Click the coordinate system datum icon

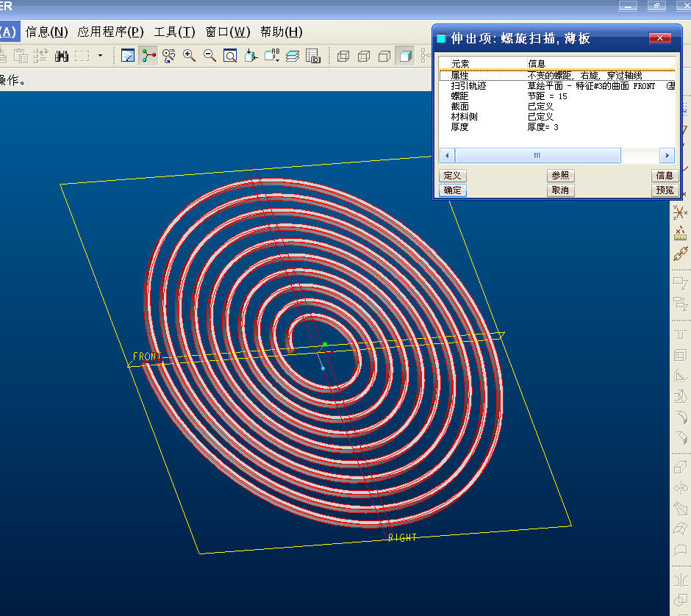(681, 212)
